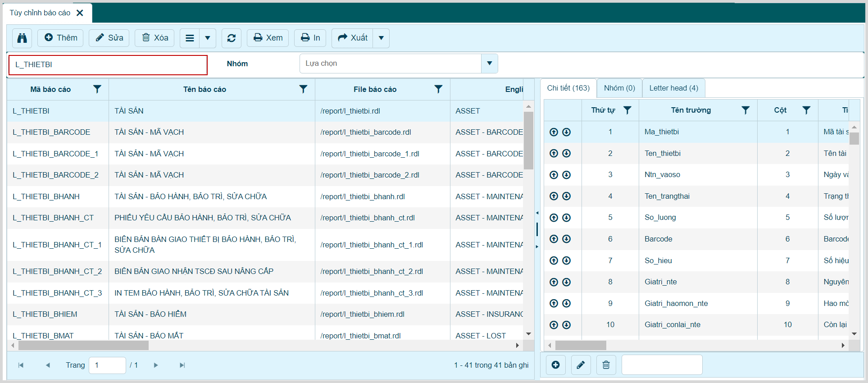Image resolution: width=868 pixels, height=383 pixels.
Task: Click the add detail plus button
Action: click(x=556, y=365)
